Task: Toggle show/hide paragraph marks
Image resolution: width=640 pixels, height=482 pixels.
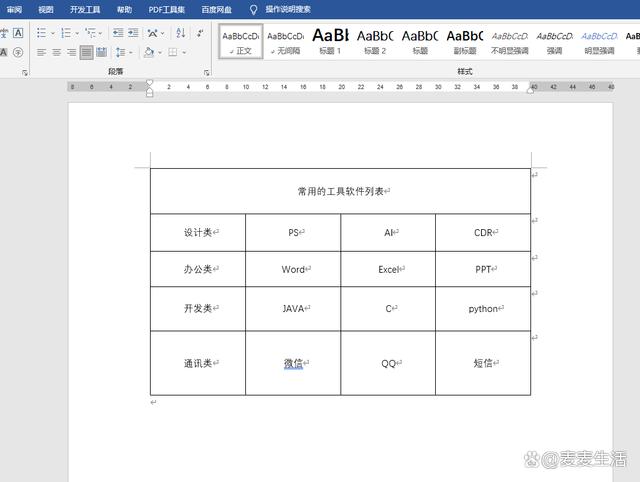Action: tap(200, 33)
